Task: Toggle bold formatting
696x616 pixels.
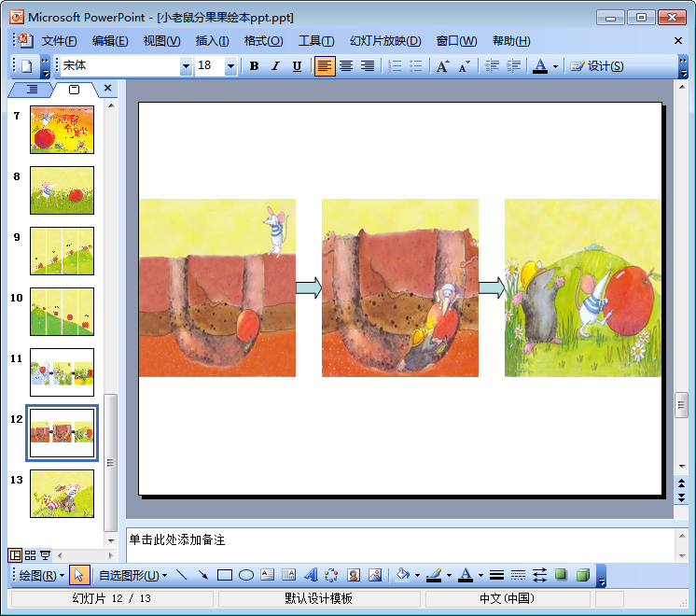Action: 254,66
